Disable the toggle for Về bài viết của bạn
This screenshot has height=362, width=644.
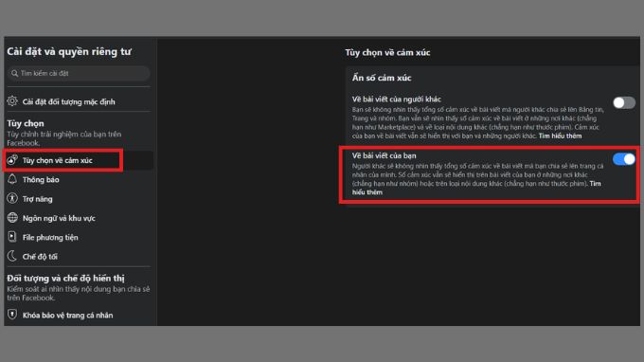624,159
